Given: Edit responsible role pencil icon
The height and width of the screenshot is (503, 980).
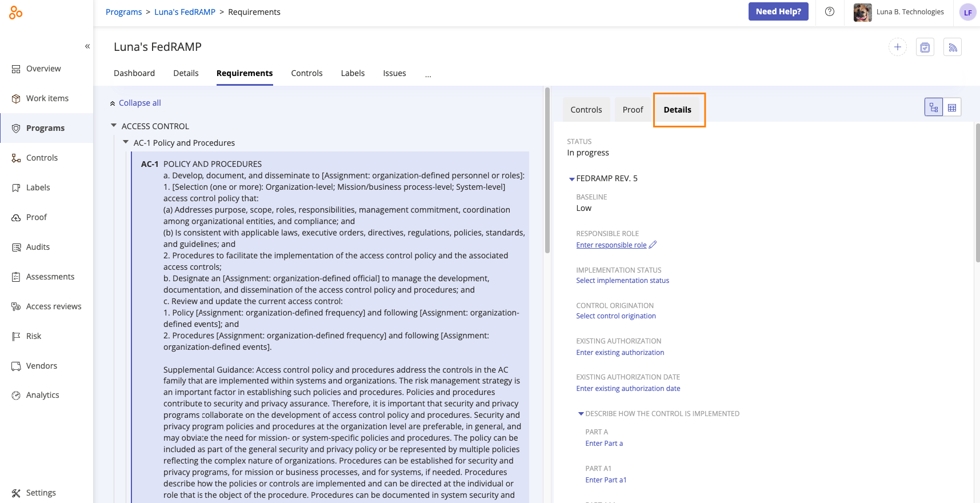Looking at the screenshot, I should (x=653, y=245).
